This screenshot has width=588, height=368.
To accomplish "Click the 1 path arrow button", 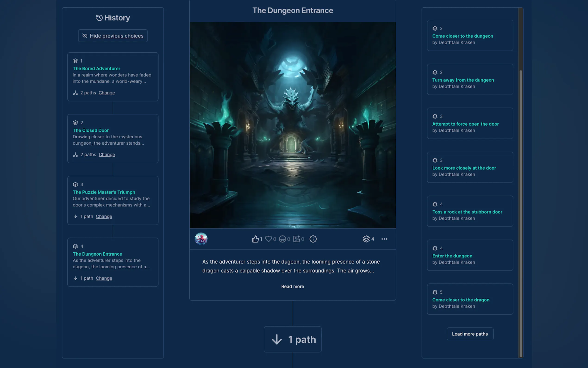I will tap(292, 339).
